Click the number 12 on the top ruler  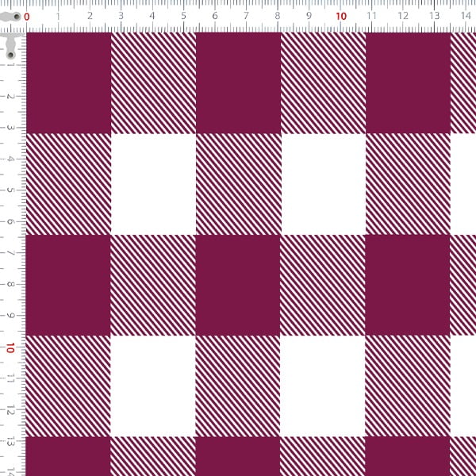tap(403, 16)
